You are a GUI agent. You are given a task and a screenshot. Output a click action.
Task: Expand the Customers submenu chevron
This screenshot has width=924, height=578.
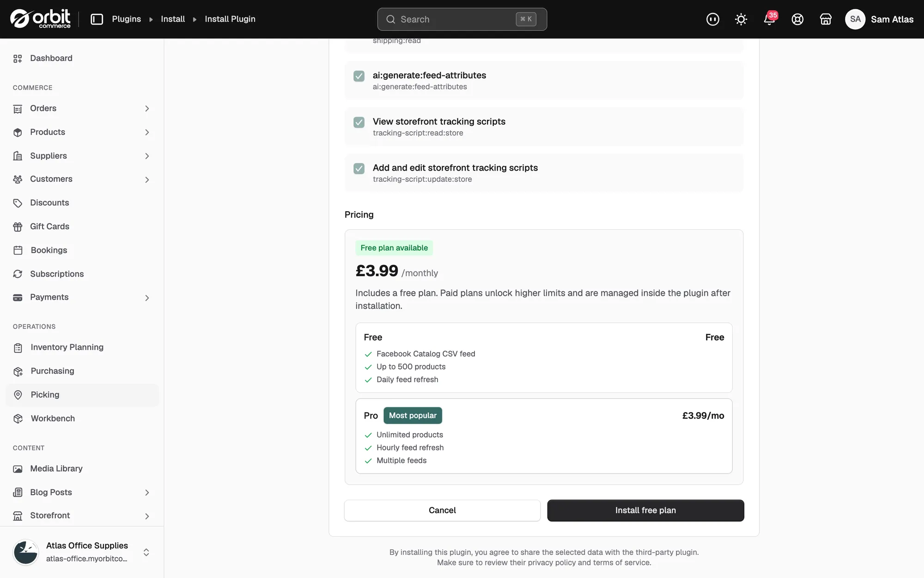(x=147, y=179)
